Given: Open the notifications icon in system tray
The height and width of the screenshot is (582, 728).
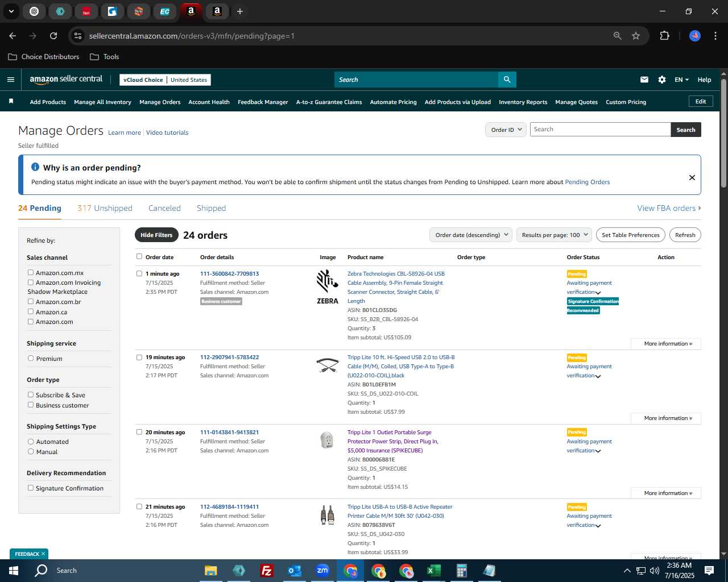Looking at the screenshot, I should pyautogui.click(x=709, y=571).
